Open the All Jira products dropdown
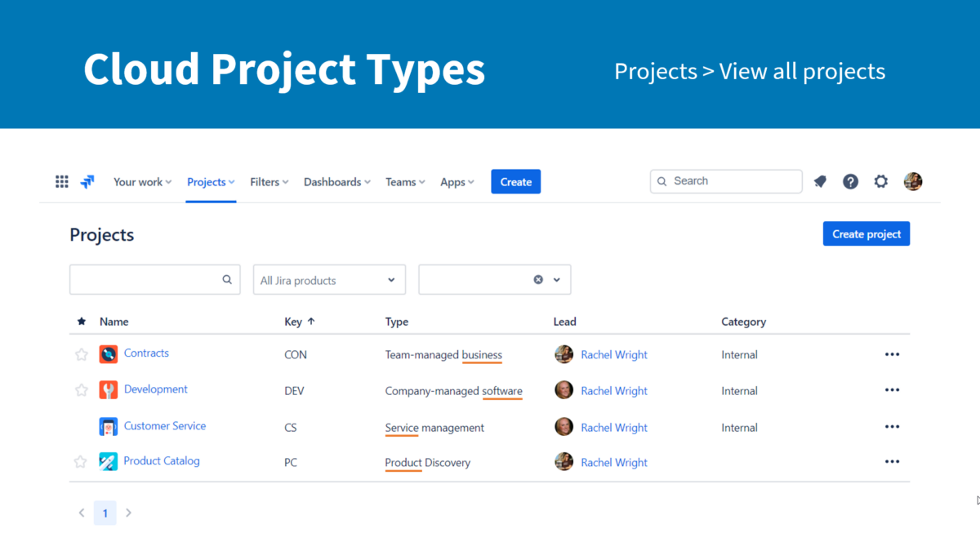This screenshot has height=551, width=980. (x=328, y=279)
